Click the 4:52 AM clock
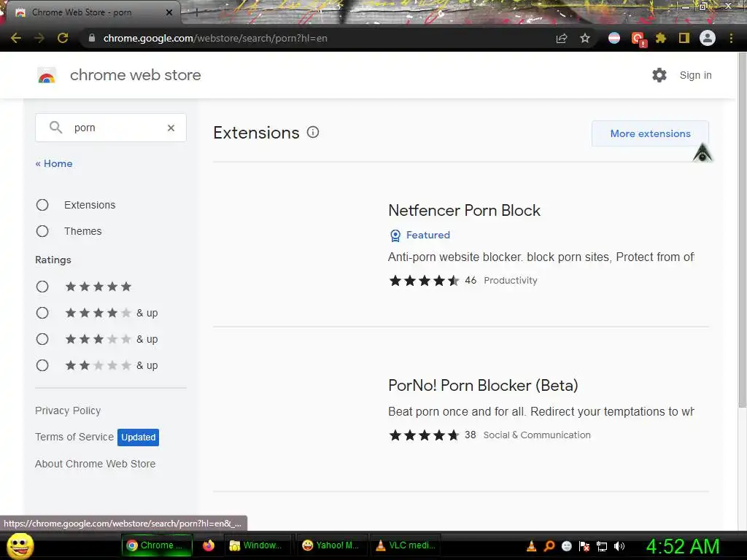Image resolution: width=747 pixels, height=560 pixels. click(x=682, y=546)
